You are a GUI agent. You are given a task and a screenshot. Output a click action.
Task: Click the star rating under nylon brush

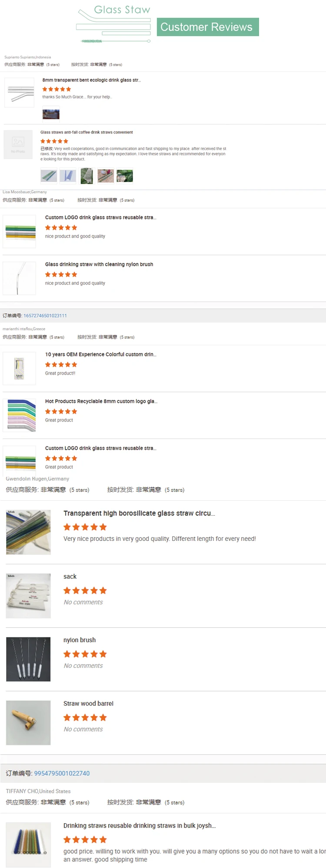pyautogui.click(x=85, y=654)
